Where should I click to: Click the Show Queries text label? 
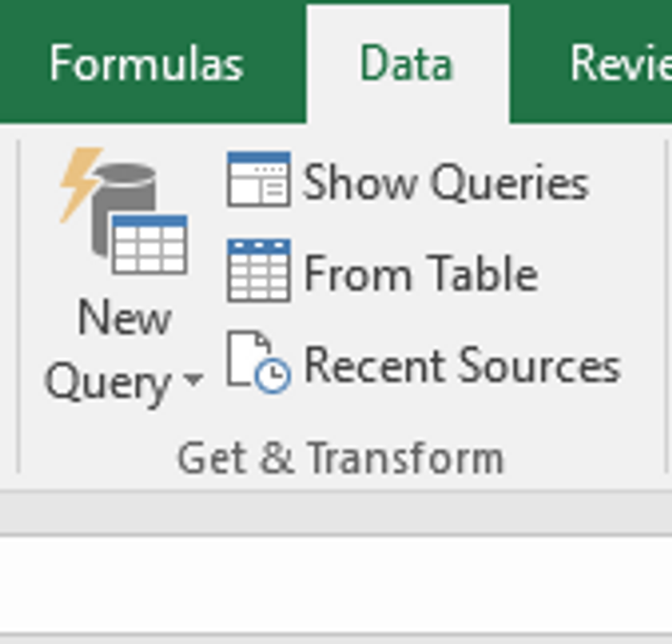(446, 182)
